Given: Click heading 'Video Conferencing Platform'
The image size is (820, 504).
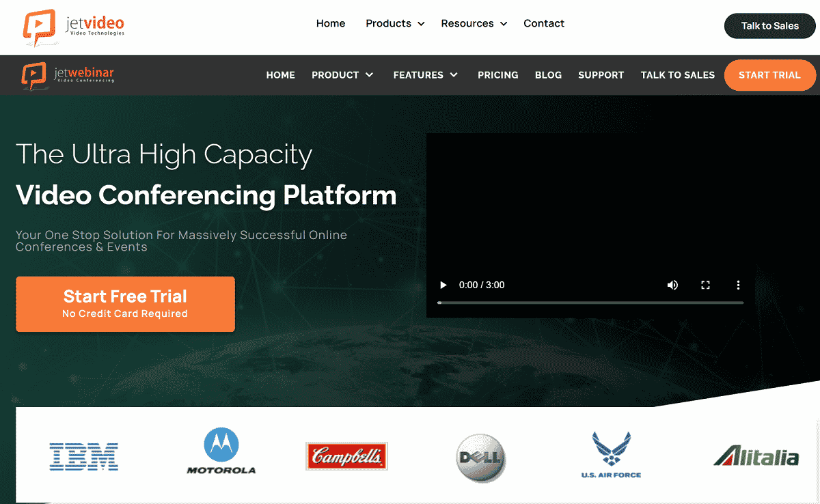Looking at the screenshot, I should (x=206, y=195).
